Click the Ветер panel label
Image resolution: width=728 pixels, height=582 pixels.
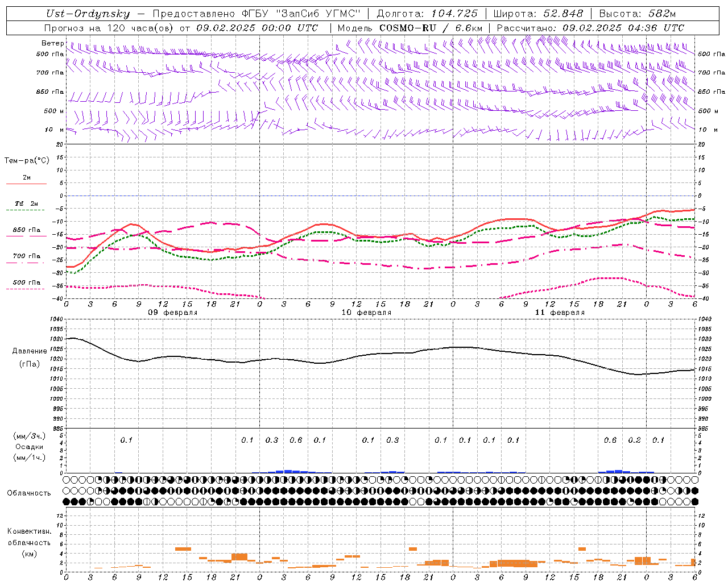click(x=52, y=43)
